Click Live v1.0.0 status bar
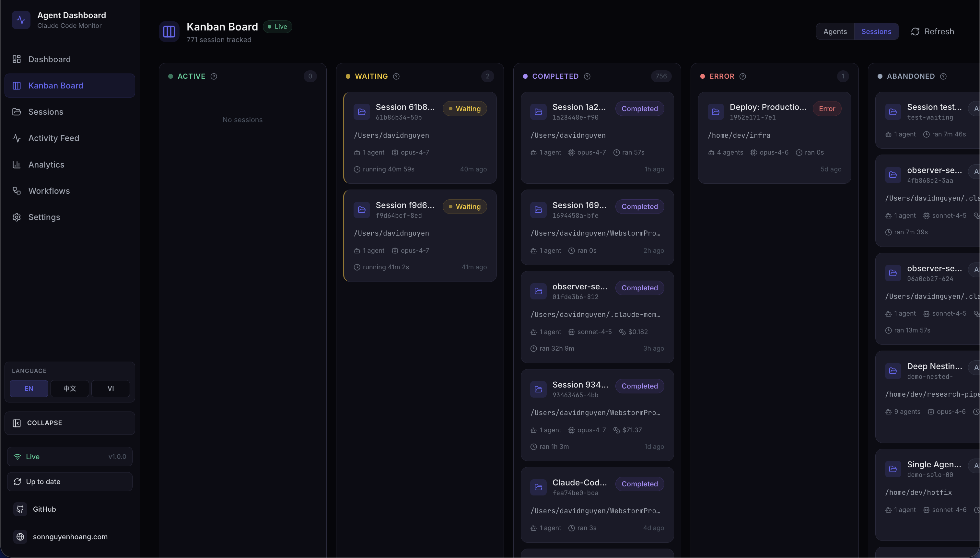The image size is (980, 558). 70,457
